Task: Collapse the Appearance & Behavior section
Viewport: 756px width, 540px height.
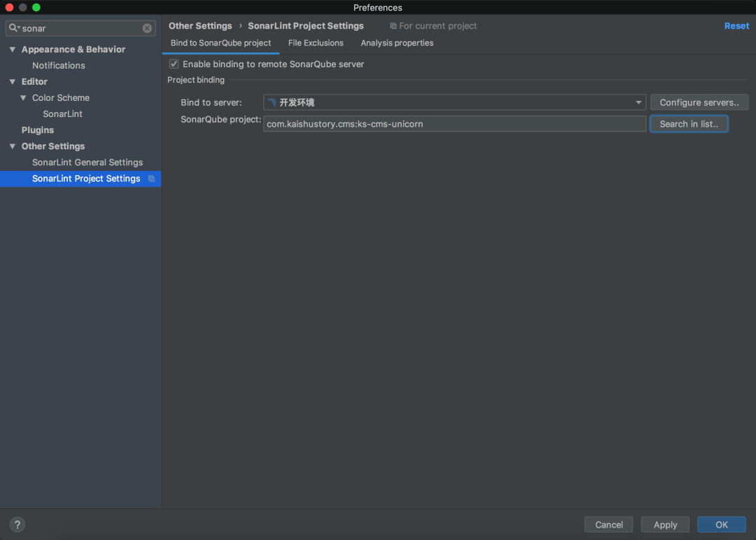Action: point(13,49)
